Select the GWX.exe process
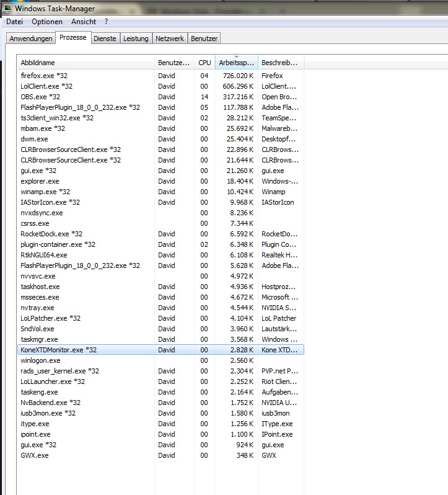 pyautogui.click(x=160, y=455)
